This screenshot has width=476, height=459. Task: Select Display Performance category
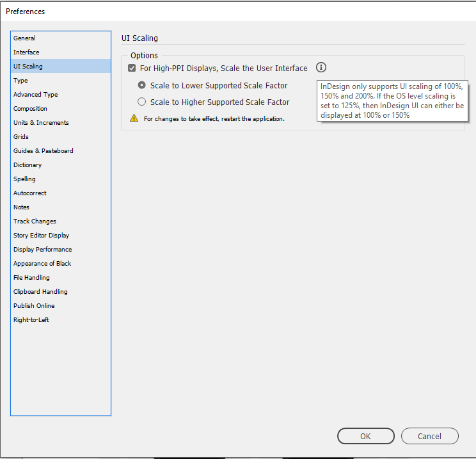coord(61,250)
